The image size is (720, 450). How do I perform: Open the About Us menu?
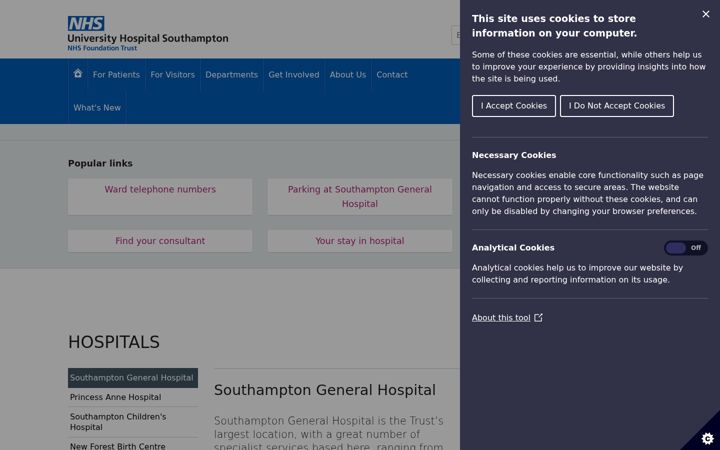(348, 75)
